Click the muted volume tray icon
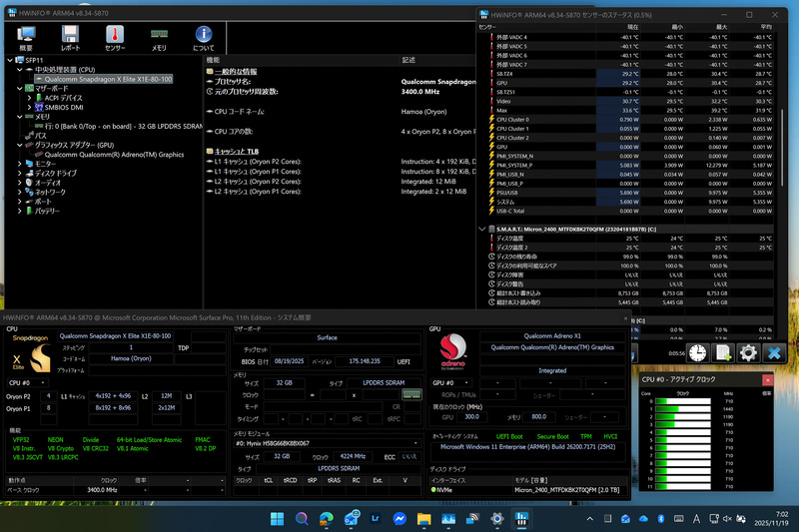This screenshot has width=799, height=532. (x=727, y=519)
